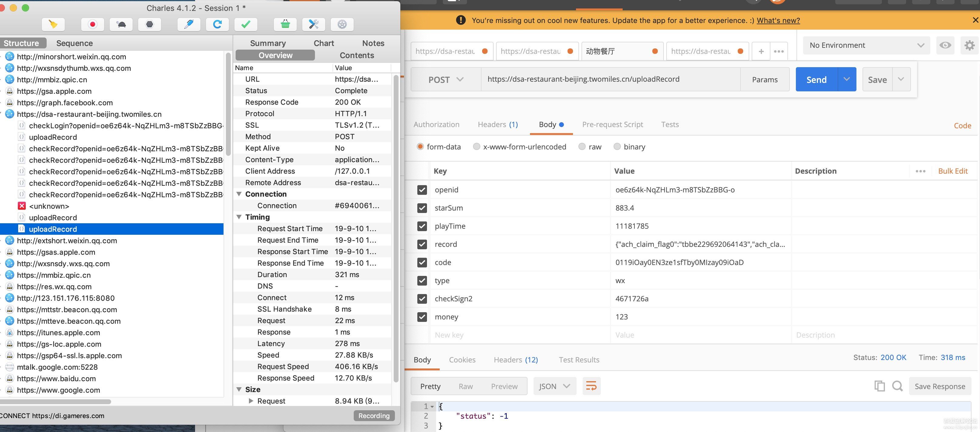This screenshot has height=432, width=980.
Task: Uncheck the code parameter checkbox
Action: coord(422,263)
